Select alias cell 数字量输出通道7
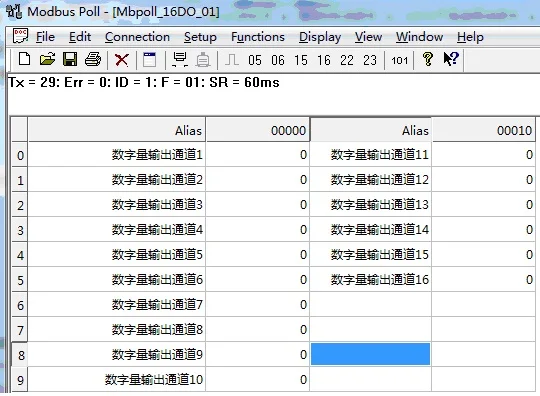The image size is (540, 396). pos(117,304)
